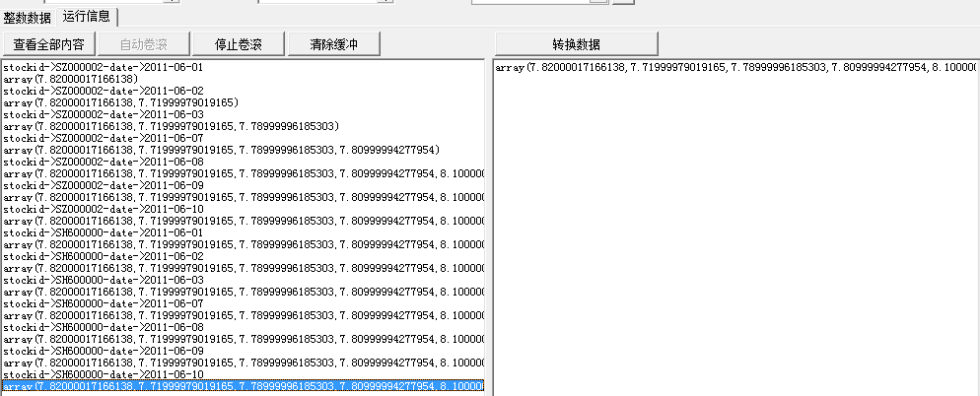Select the 运行信息 tab
Viewport: 980px width, 396px height.
pos(88,17)
